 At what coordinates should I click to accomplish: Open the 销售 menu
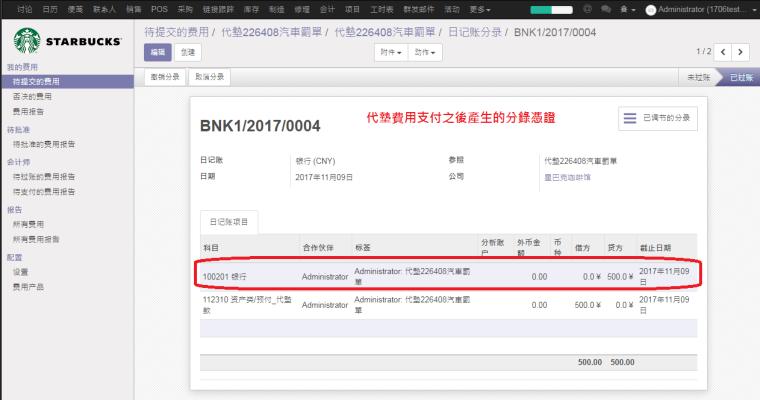tap(133, 9)
